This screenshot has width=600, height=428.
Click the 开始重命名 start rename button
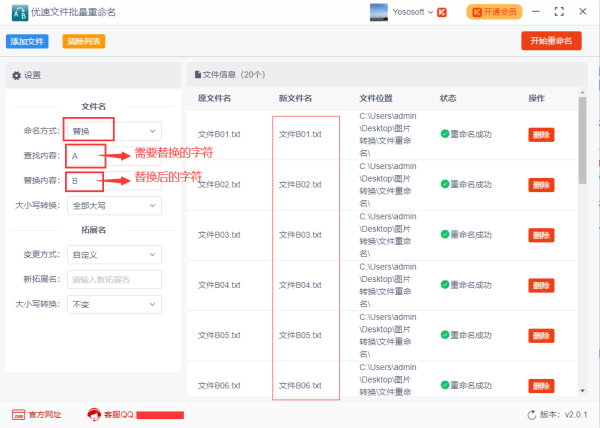(x=550, y=41)
